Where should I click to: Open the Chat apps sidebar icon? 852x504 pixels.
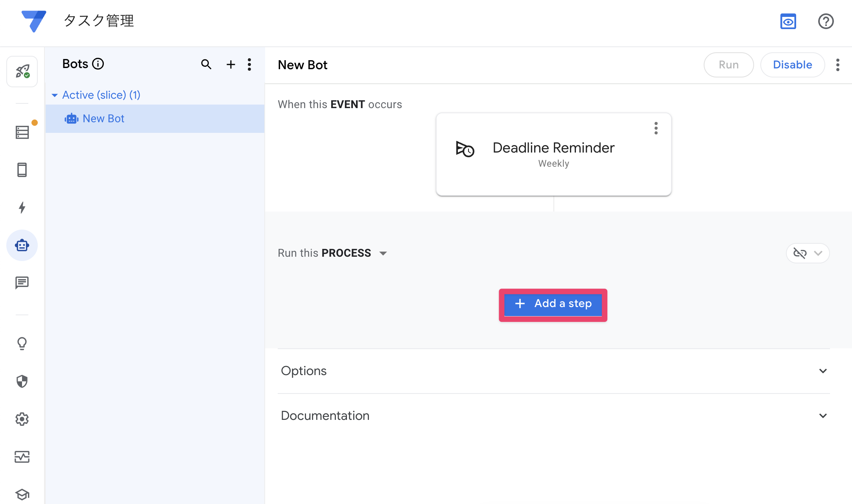tap(22, 283)
